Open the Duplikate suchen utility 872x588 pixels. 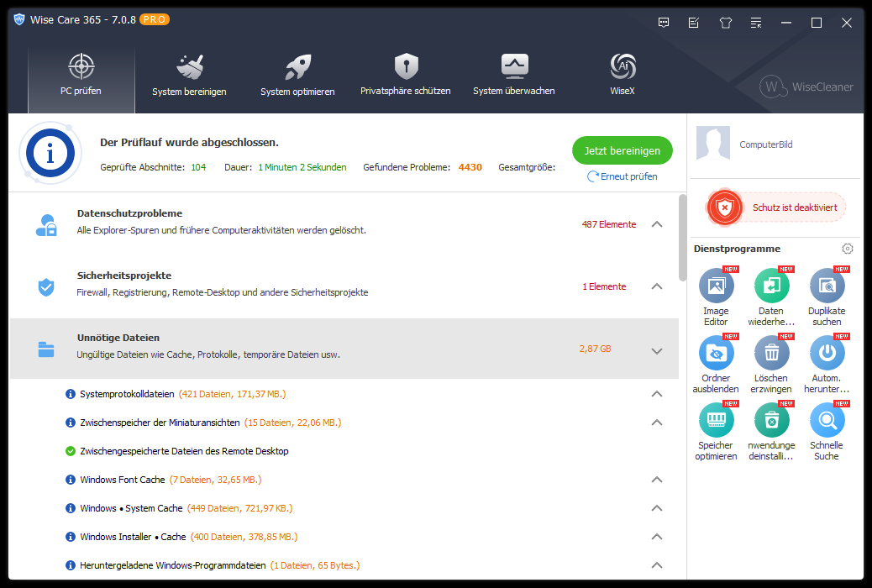pyautogui.click(x=827, y=297)
